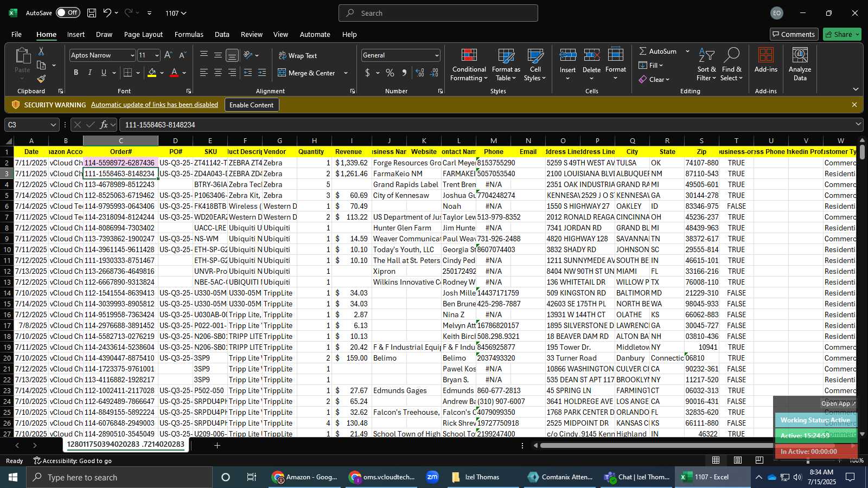
Task: Click the Fill Color yellow swatch
Action: pos(152,73)
